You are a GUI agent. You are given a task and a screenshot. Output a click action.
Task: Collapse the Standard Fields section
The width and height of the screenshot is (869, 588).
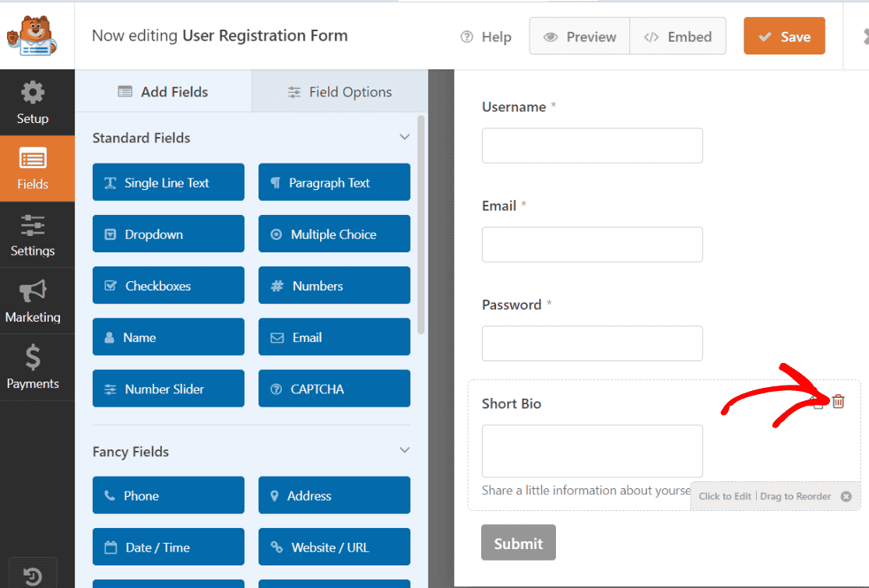click(404, 136)
